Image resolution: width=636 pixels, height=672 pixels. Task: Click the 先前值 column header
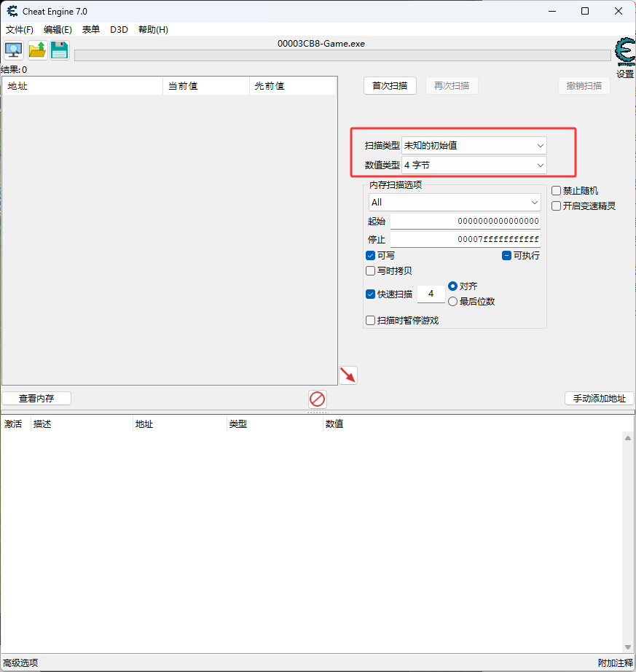pos(293,86)
